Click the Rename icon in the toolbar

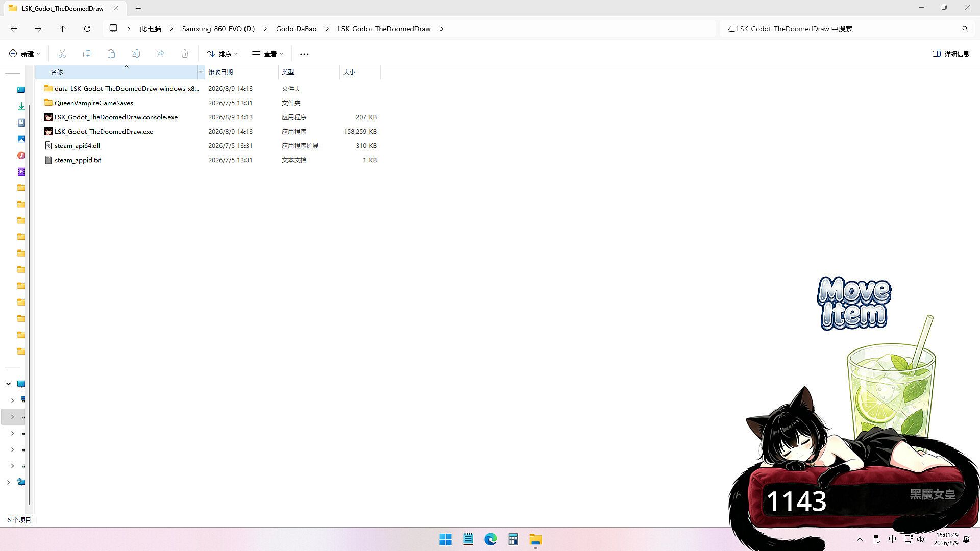[x=136, y=54]
